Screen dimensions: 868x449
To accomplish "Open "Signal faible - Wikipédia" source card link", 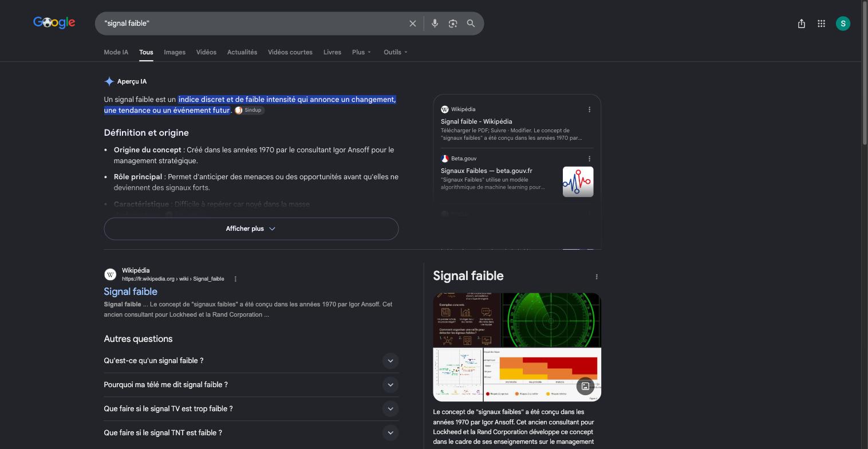I will (476, 121).
